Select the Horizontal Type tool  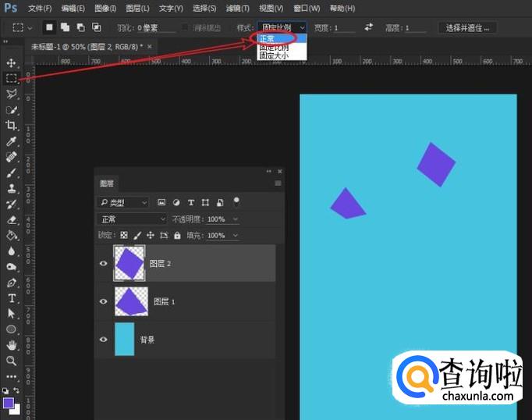[x=12, y=298]
